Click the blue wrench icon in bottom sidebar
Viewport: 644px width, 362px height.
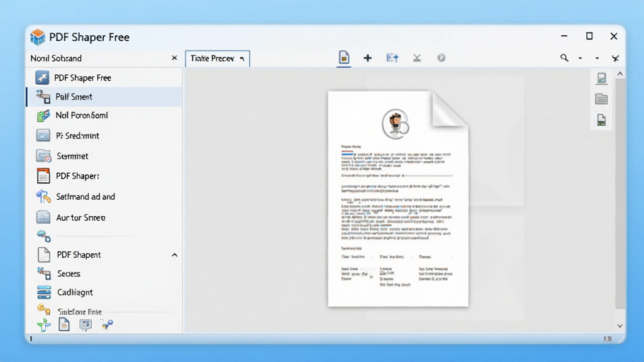click(107, 325)
